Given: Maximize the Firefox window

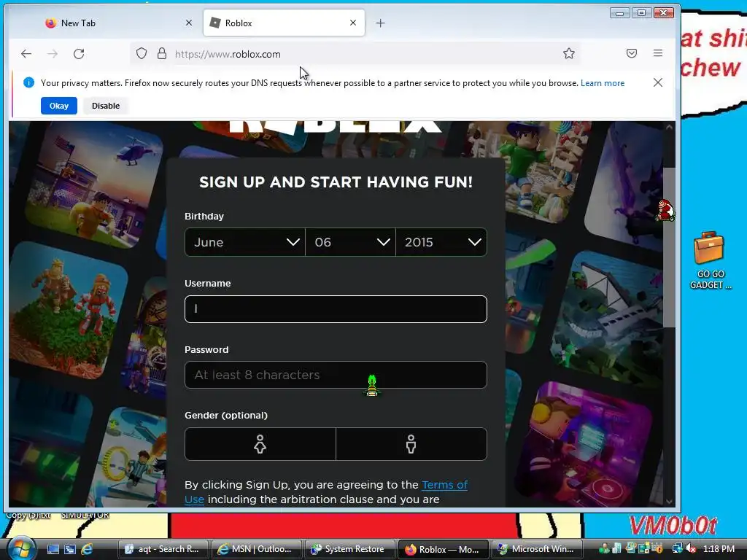Looking at the screenshot, I should coord(641,13).
